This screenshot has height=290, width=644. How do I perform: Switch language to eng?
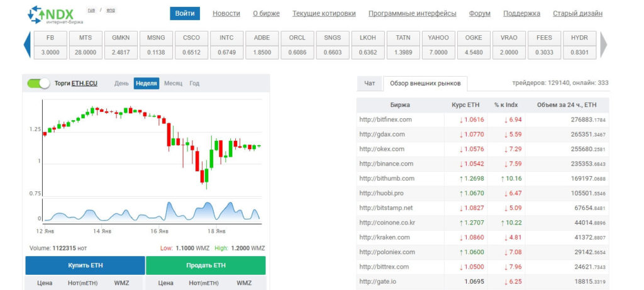tap(111, 10)
